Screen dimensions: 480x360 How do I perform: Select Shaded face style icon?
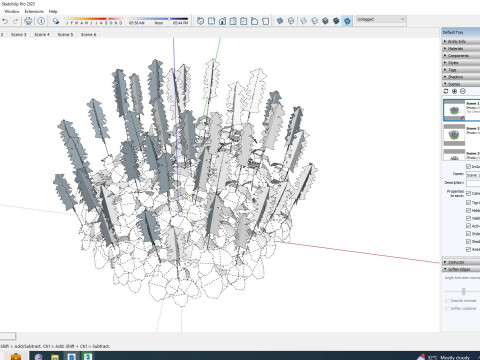click(x=325, y=21)
